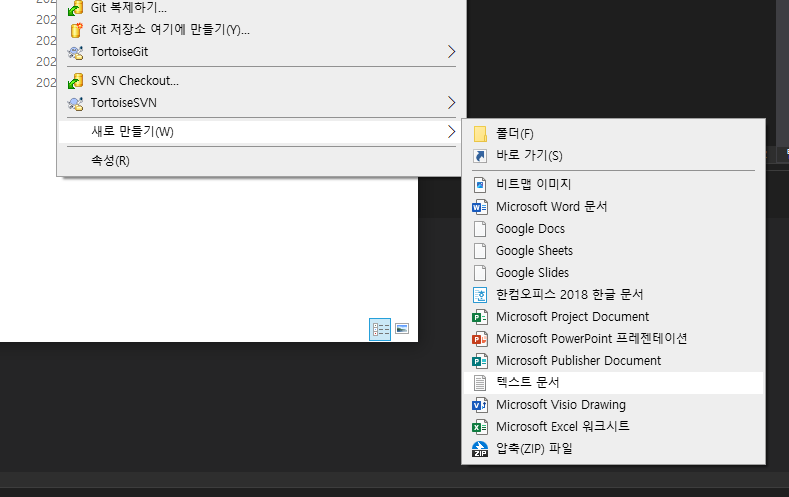The width and height of the screenshot is (789, 497).
Task: Click the Visio Drawing icon
Action: (x=480, y=405)
